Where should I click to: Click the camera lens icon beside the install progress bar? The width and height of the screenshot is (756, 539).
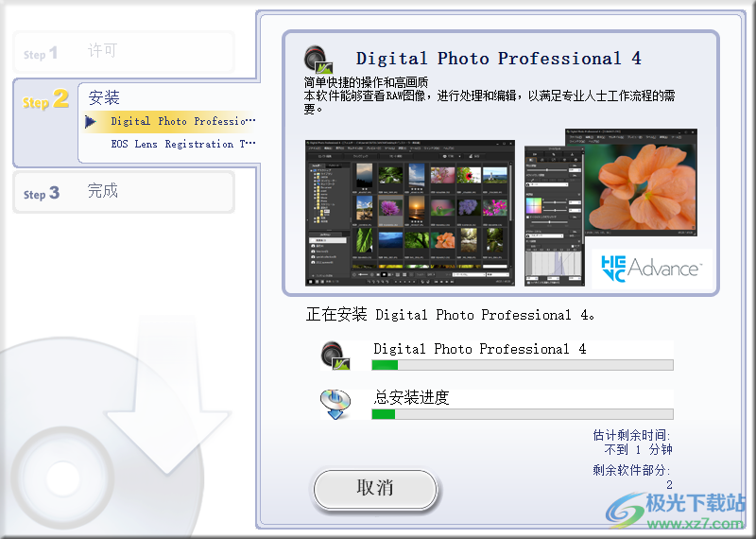(x=335, y=356)
